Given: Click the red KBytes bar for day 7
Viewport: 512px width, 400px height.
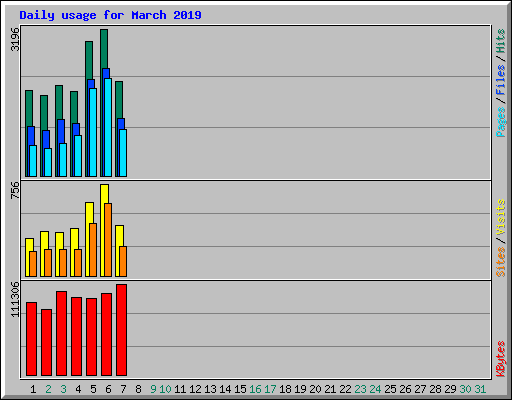Looking at the screenshot, I should tap(121, 330).
